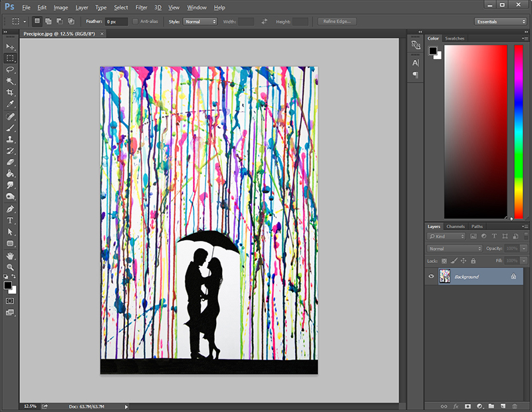Viewport: 532px width, 412px height.
Task: Open the Essentials workspace dropdown
Action: pyautogui.click(x=501, y=21)
